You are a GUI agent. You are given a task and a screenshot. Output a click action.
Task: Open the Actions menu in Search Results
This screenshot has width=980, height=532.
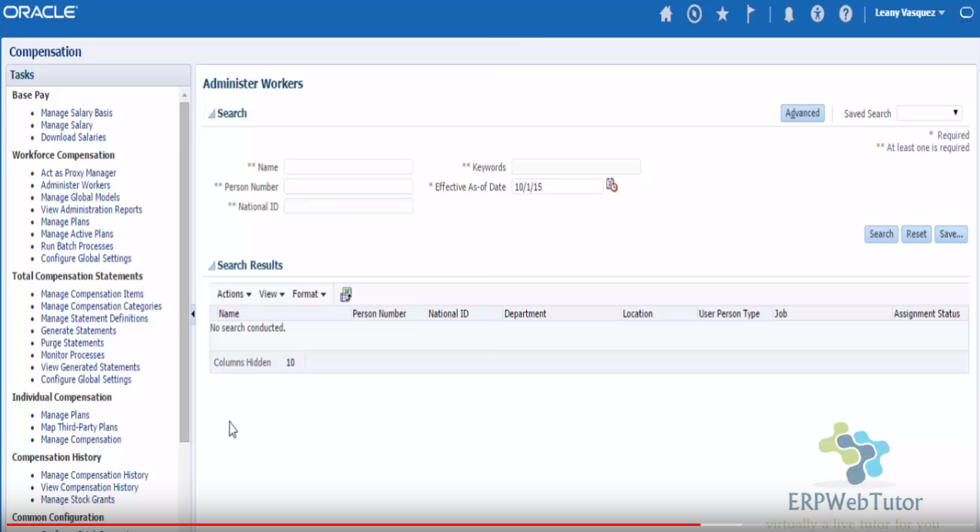(x=233, y=293)
